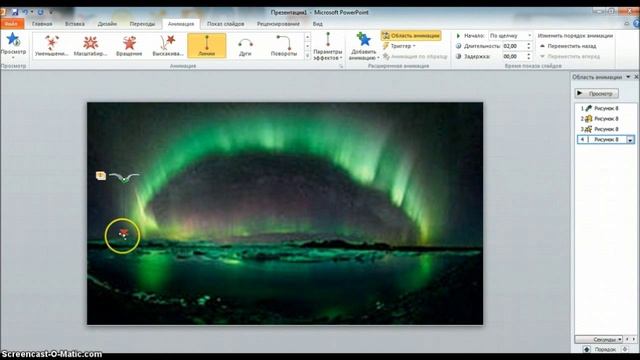640x360 pixels.
Task: Click Переместить назад button
Action: (568, 46)
